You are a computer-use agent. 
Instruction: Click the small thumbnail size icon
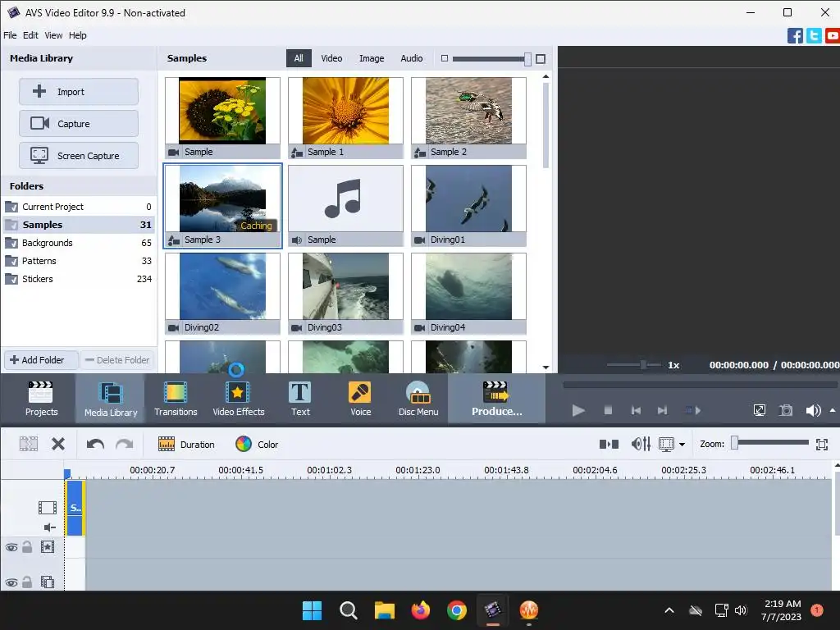[444, 58]
